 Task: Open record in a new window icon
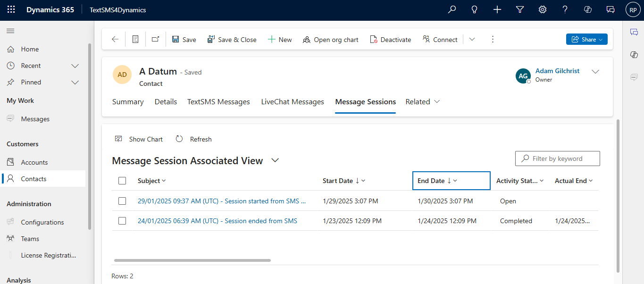(155, 40)
